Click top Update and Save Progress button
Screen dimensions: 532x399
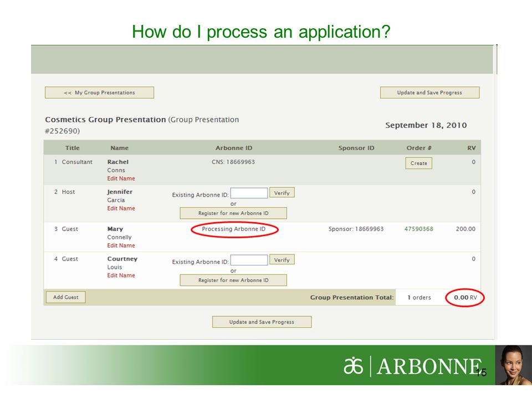click(x=429, y=93)
